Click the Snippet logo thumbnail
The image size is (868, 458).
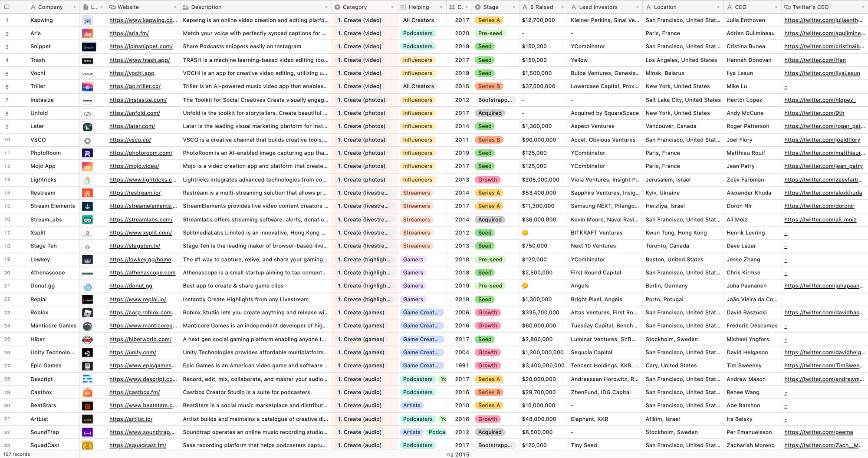89,47
